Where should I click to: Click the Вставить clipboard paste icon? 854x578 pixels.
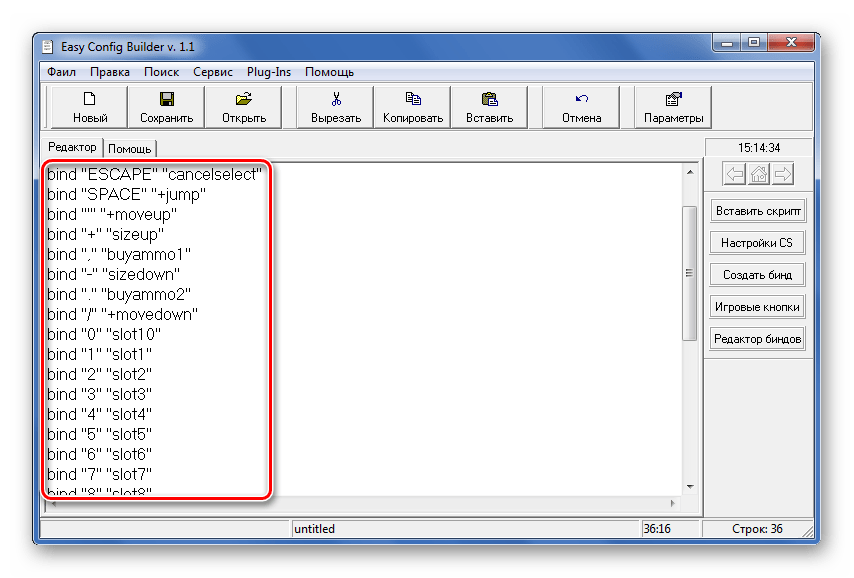489,99
